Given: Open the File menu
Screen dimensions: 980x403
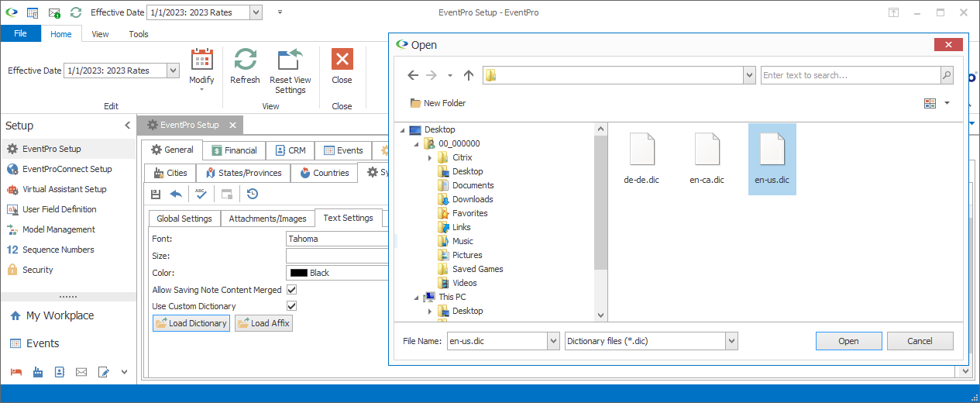Looking at the screenshot, I should (x=21, y=33).
